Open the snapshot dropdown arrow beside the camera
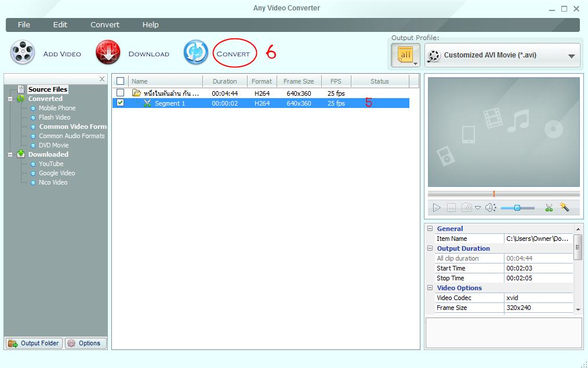 pyautogui.click(x=478, y=208)
